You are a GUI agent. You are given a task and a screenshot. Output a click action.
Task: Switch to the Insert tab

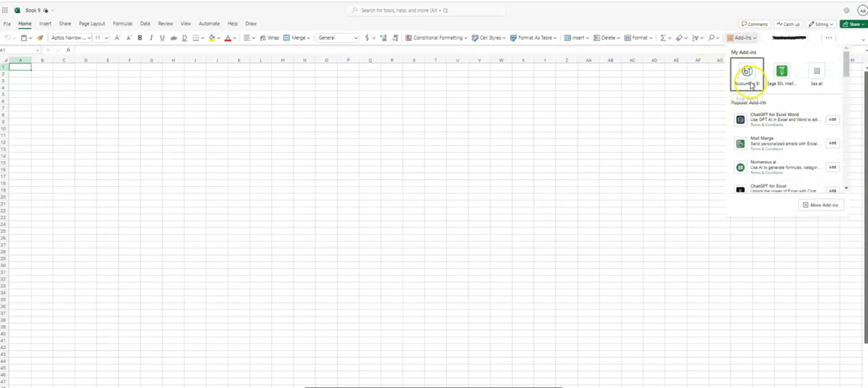click(x=45, y=24)
